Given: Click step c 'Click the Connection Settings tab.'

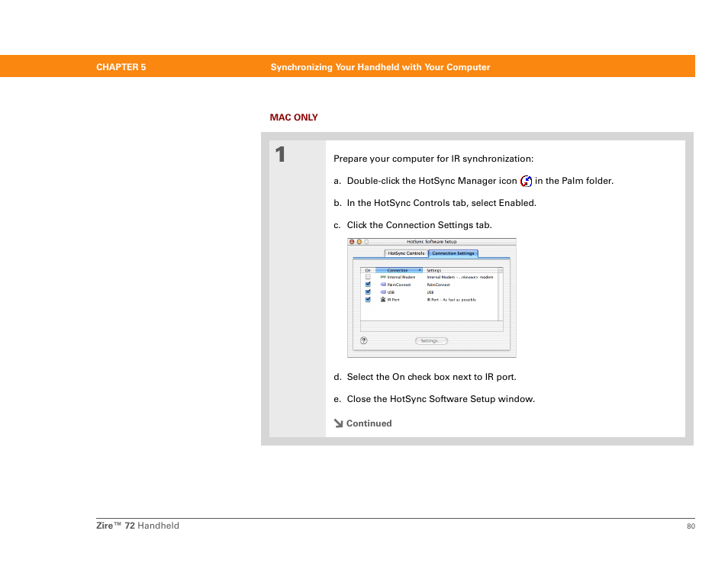Looking at the screenshot, I should [419, 225].
